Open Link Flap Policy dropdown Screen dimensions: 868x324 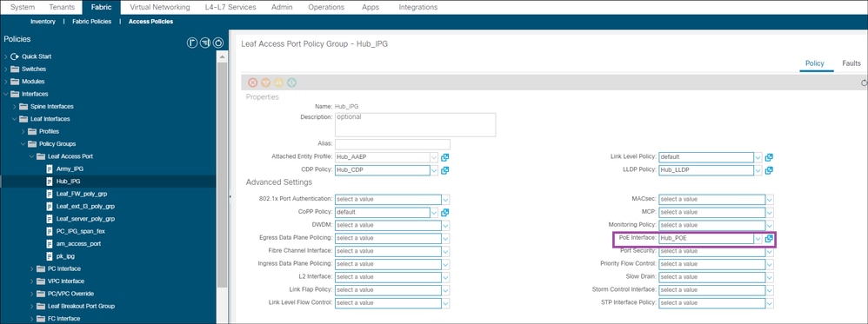pos(445,290)
